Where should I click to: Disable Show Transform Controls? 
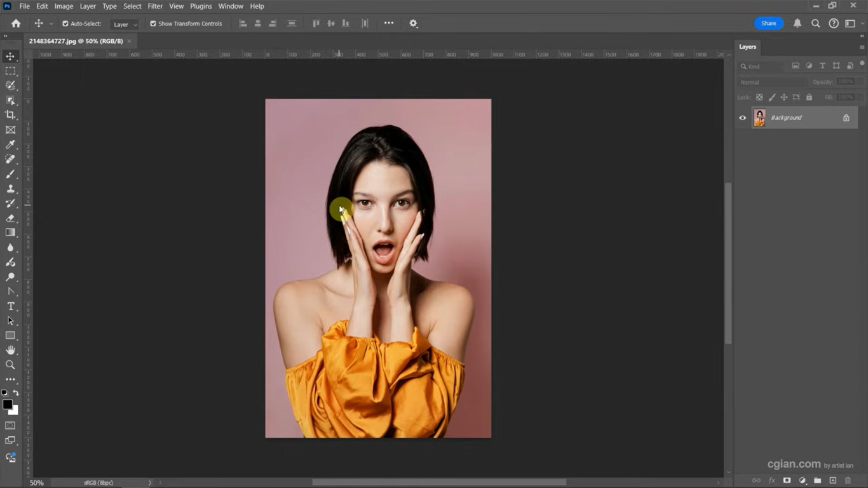pos(153,24)
